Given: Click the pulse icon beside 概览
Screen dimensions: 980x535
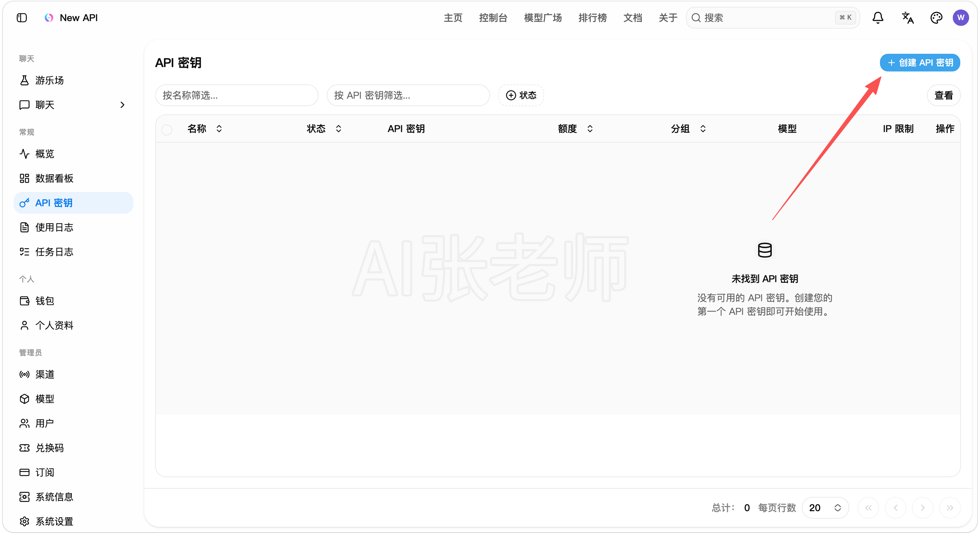Looking at the screenshot, I should tap(24, 154).
